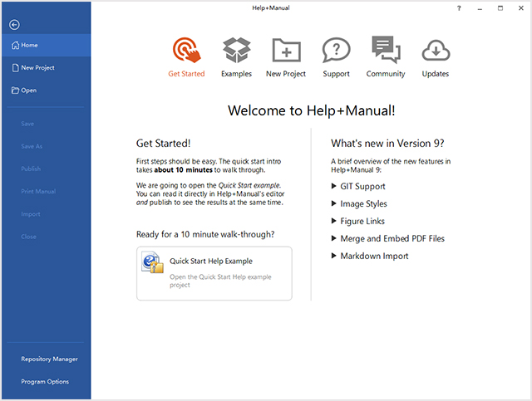Image resolution: width=532 pixels, height=401 pixels.
Task: Click the Updates cloud download icon
Action: point(436,50)
